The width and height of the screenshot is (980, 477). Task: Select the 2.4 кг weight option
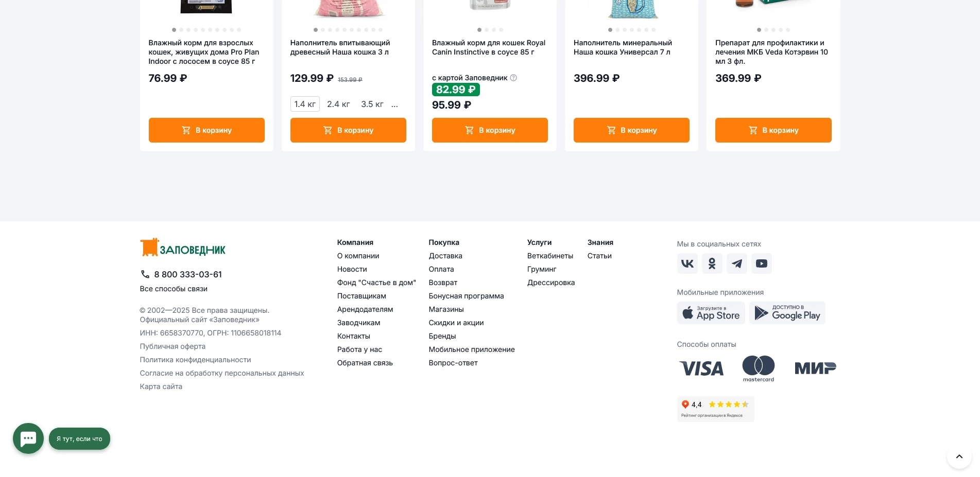338,104
